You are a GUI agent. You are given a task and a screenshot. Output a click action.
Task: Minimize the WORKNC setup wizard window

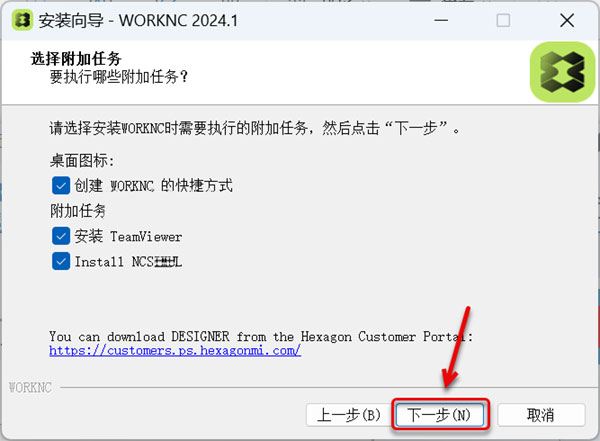click(441, 20)
